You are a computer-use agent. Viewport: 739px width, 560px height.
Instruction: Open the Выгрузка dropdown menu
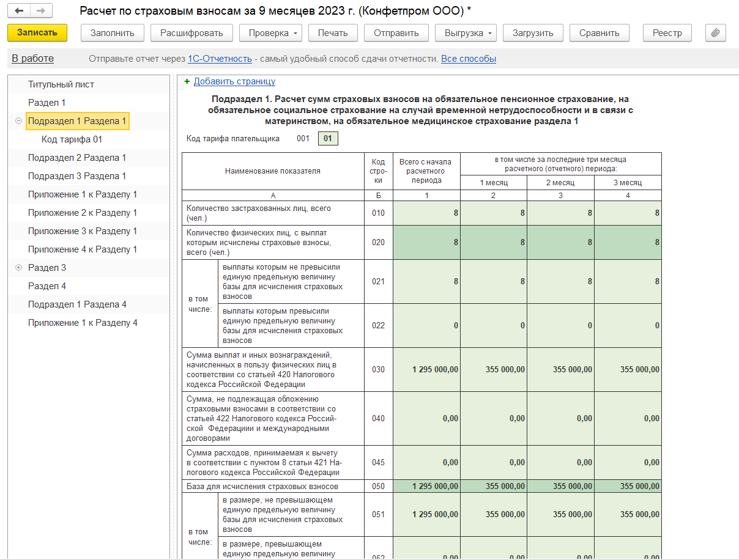(x=466, y=33)
